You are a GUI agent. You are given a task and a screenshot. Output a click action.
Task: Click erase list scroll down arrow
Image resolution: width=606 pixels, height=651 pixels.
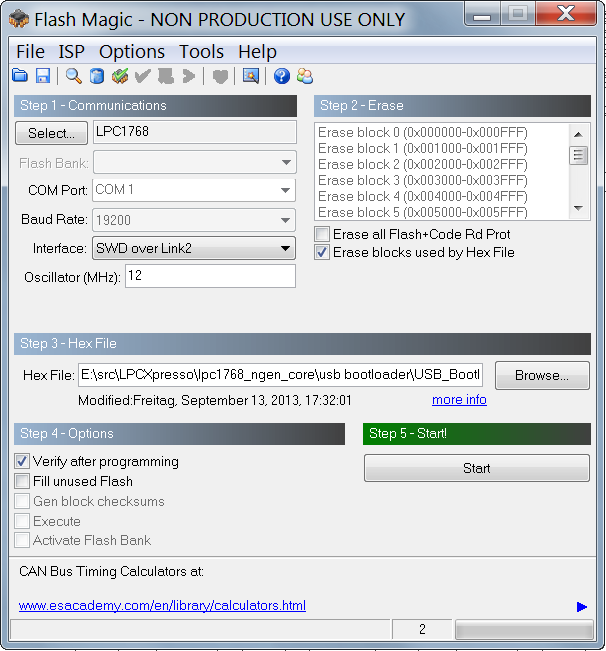[x=578, y=208]
